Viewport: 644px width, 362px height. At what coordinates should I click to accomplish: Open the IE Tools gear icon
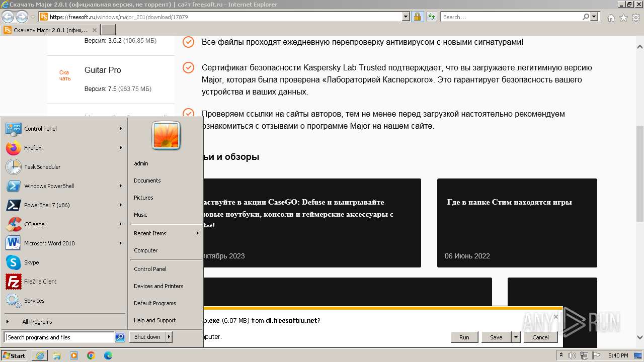click(636, 18)
